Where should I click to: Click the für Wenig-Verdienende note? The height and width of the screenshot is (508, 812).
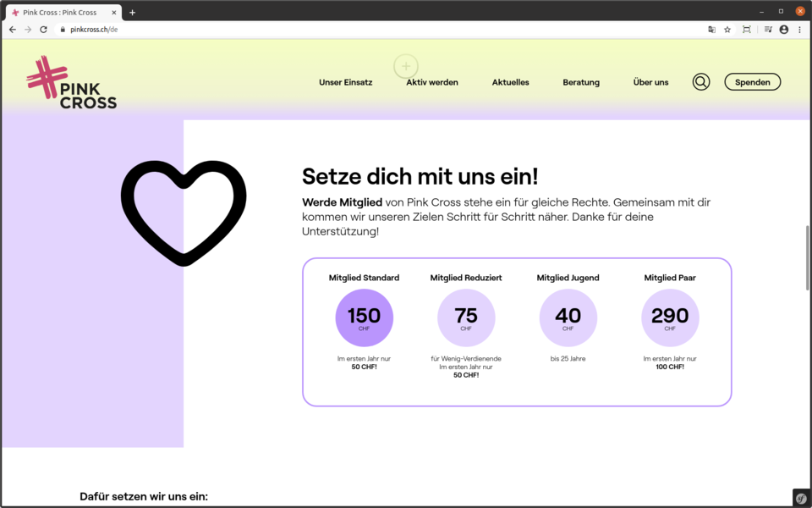pyautogui.click(x=466, y=359)
